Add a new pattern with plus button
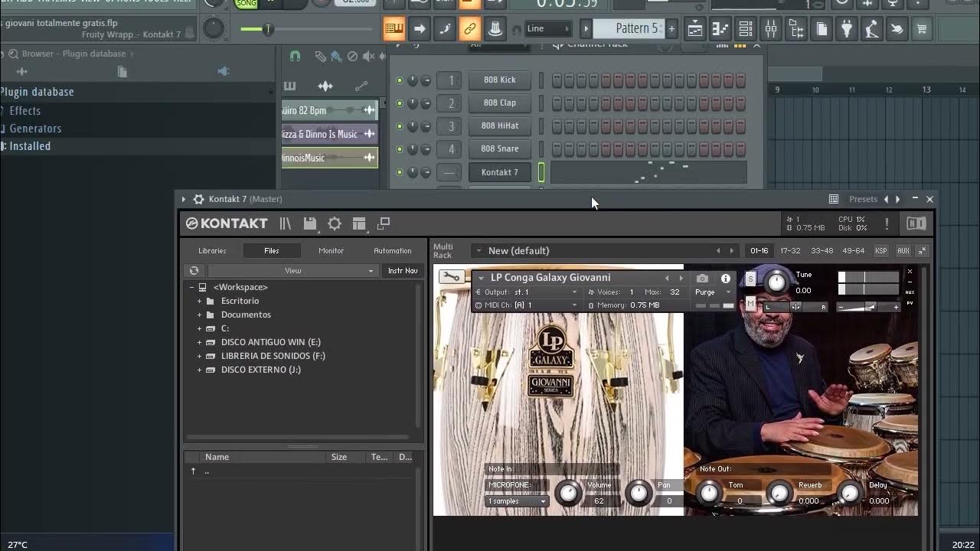This screenshot has width=980, height=551. tap(671, 29)
